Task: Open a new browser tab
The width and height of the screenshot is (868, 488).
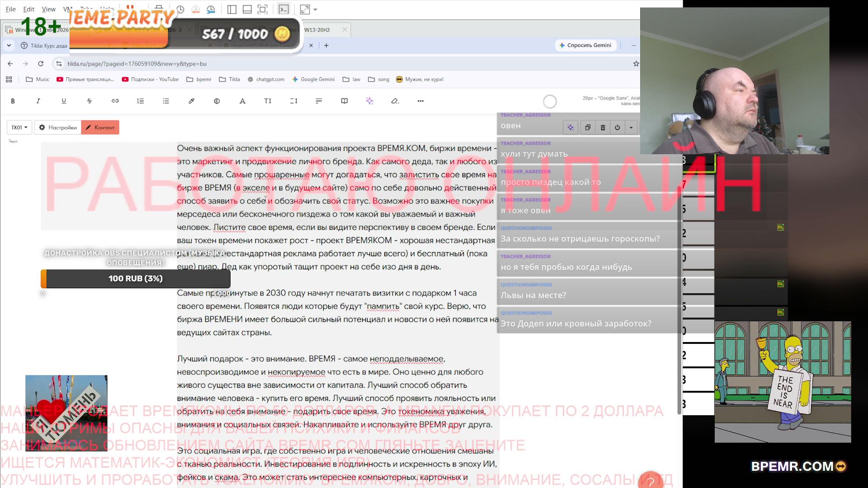Action: click(326, 45)
